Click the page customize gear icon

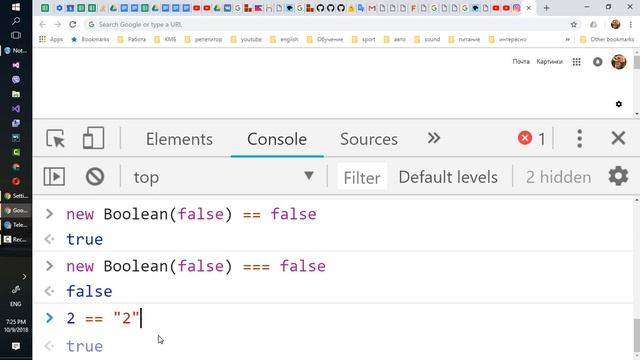click(x=619, y=104)
